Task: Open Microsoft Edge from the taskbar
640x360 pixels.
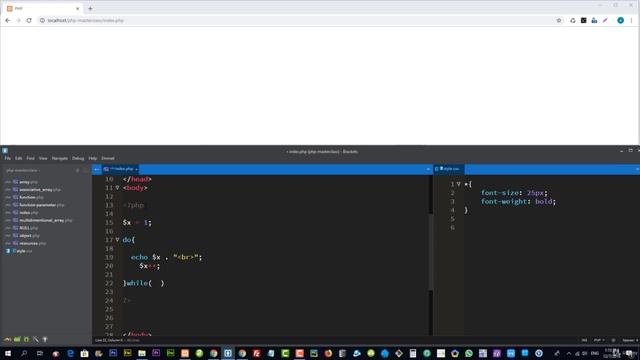Action: (70, 353)
